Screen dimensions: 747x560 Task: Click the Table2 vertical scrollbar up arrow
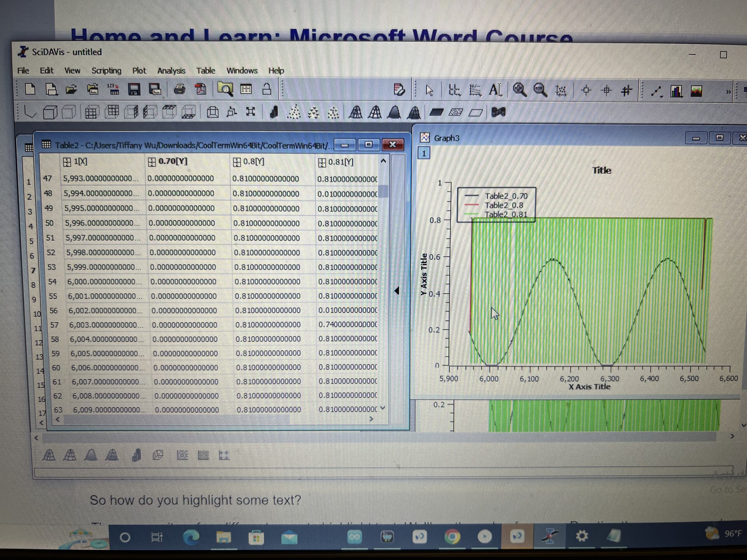coord(383,161)
